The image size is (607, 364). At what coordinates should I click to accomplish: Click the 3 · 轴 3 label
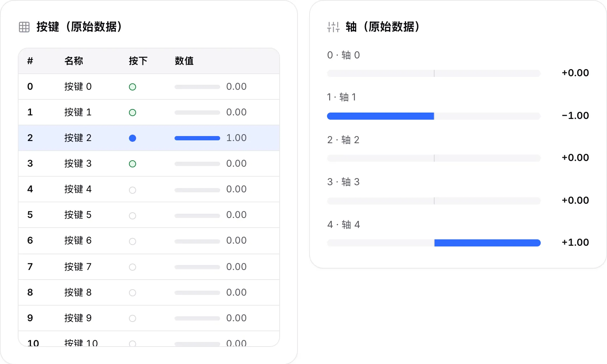pyautogui.click(x=343, y=182)
